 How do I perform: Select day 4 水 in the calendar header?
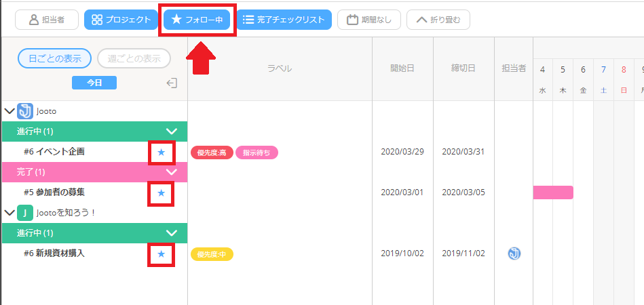543,79
